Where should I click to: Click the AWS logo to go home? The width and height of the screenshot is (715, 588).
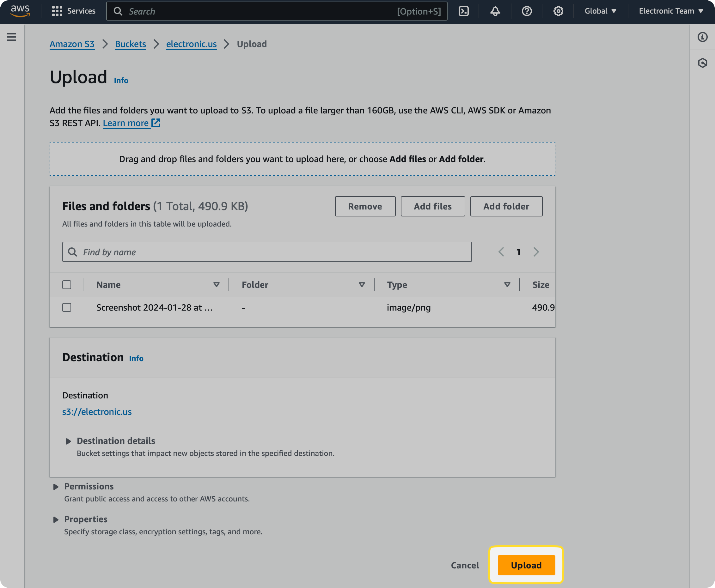(20, 11)
